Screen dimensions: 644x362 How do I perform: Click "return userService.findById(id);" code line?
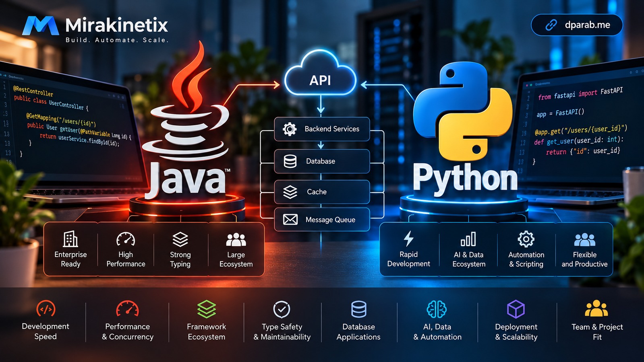(x=80, y=140)
